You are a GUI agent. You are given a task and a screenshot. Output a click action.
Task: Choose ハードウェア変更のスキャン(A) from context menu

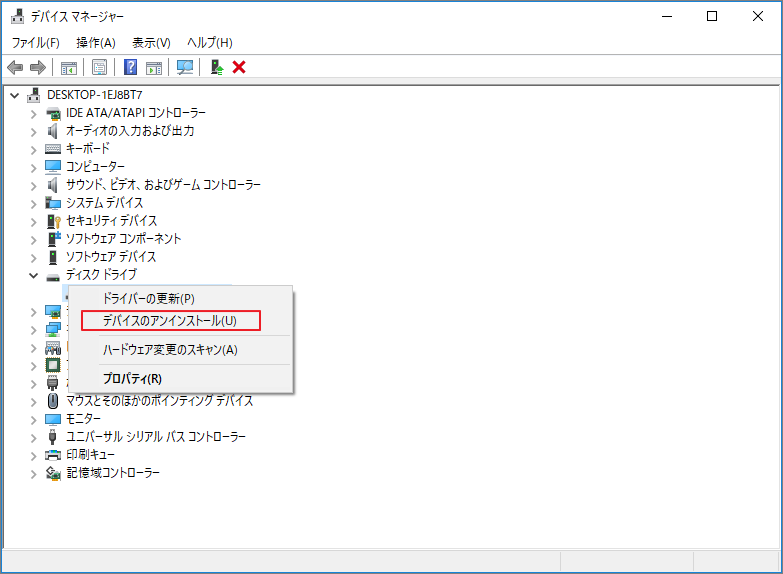click(x=170, y=350)
